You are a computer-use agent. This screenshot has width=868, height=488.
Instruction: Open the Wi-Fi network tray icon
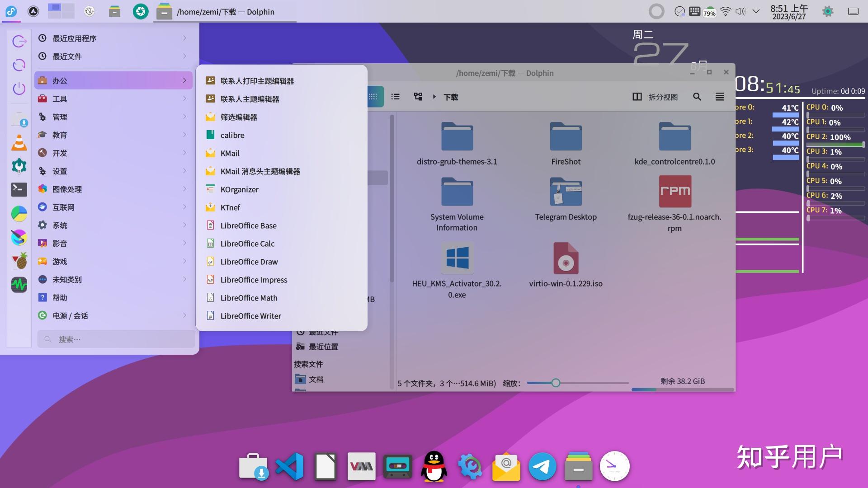point(726,11)
